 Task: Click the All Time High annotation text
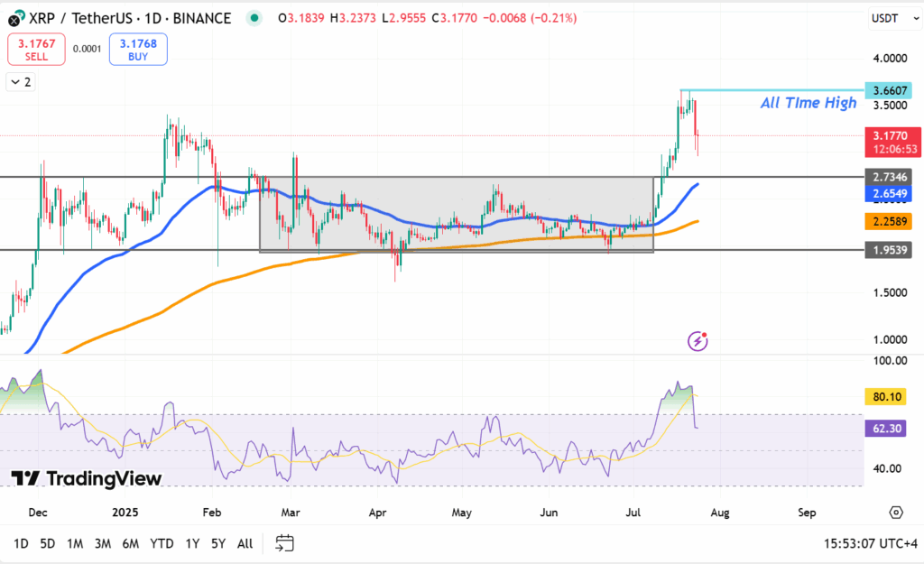click(x=808, y=103)
